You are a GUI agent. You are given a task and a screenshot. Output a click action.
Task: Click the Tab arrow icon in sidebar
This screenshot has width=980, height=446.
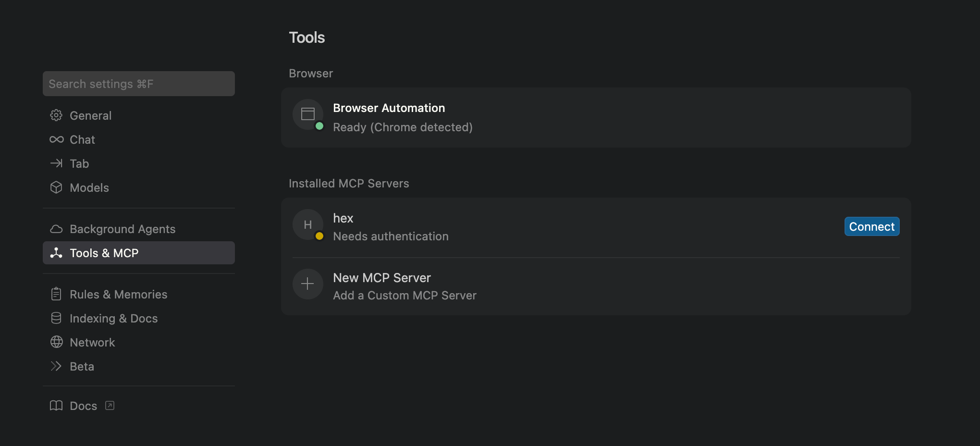click(x=56, y=163)
